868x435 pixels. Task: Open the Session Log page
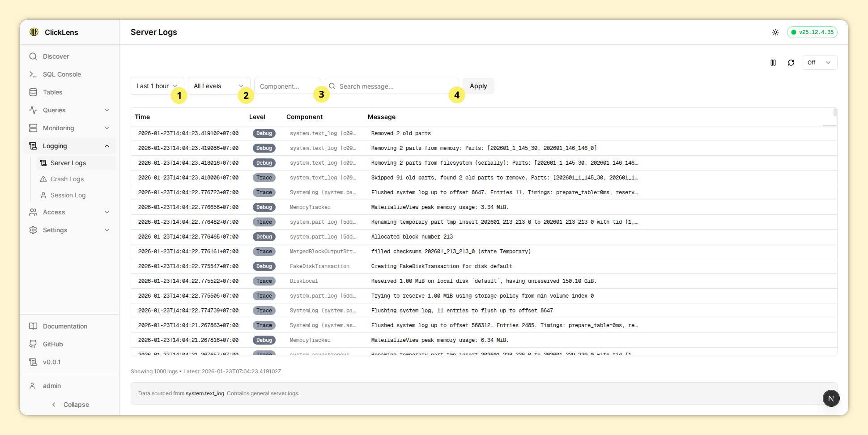point(68,195)
